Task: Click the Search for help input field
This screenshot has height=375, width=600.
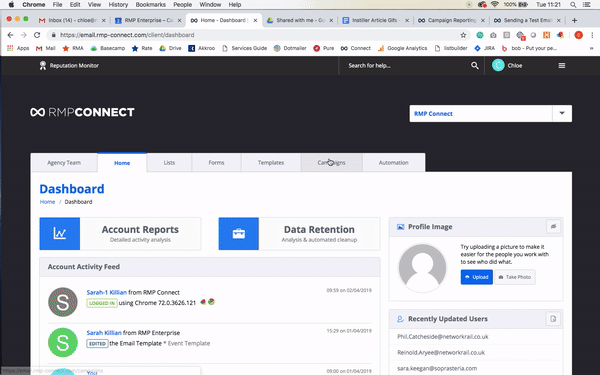Action: 406,65
